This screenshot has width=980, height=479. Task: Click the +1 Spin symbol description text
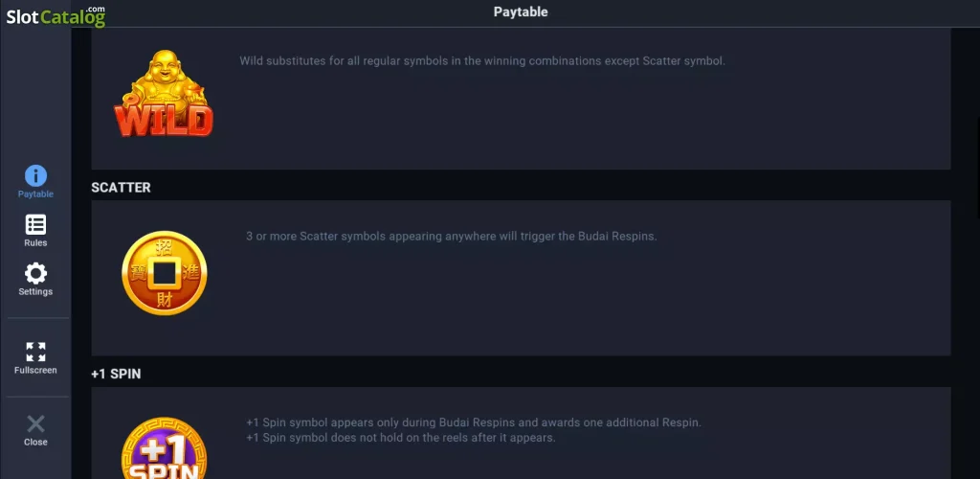[x=474, y=430]
